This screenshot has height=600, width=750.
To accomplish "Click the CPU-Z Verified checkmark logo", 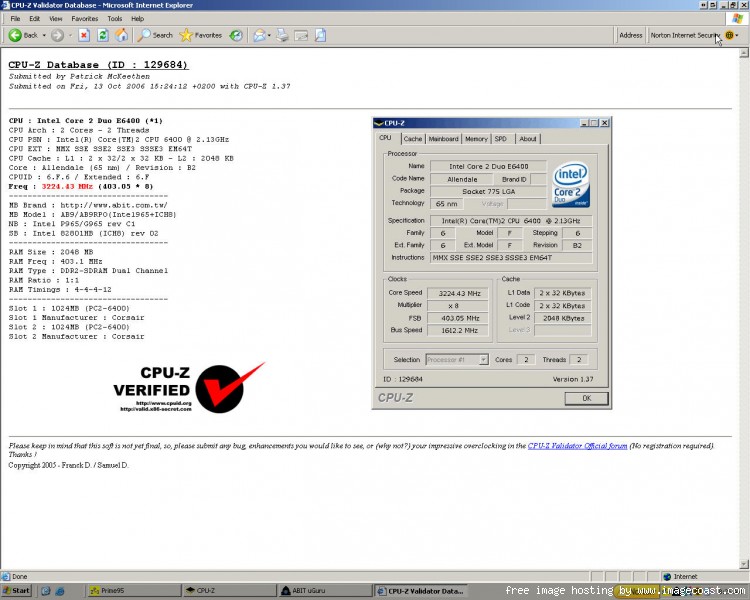I will [x=189, y=389].
